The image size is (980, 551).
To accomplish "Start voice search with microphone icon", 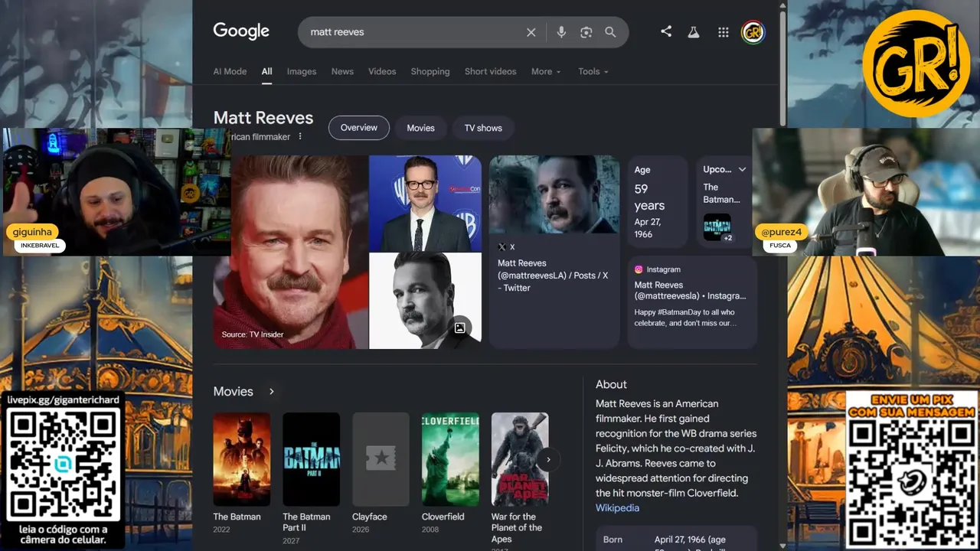I will click(x=561, y=32).
